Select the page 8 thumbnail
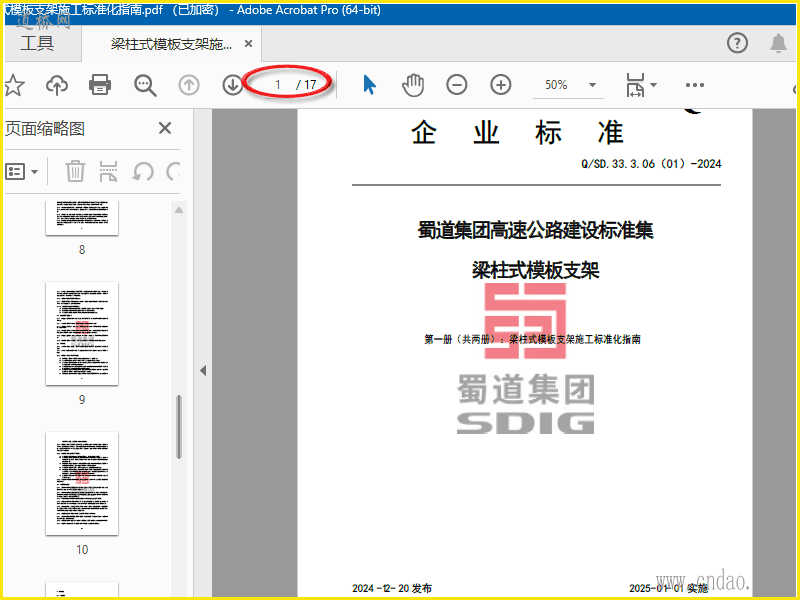 pyautogui.click(x=82, y=218)
